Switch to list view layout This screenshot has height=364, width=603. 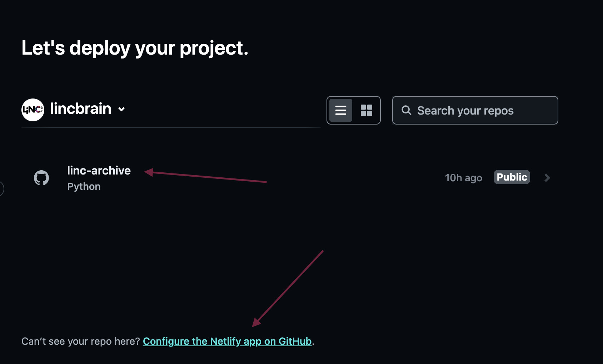click(x=341, y=110)
